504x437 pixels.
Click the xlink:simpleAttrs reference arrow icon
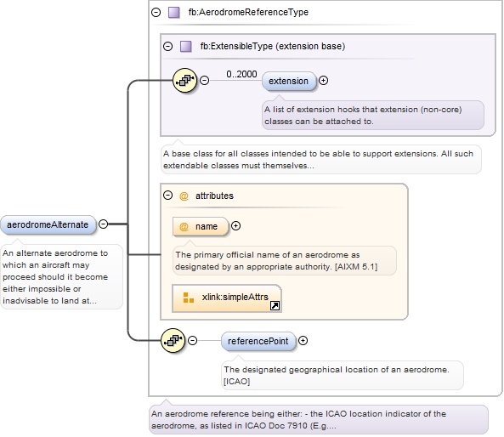(x=275, y=305)
